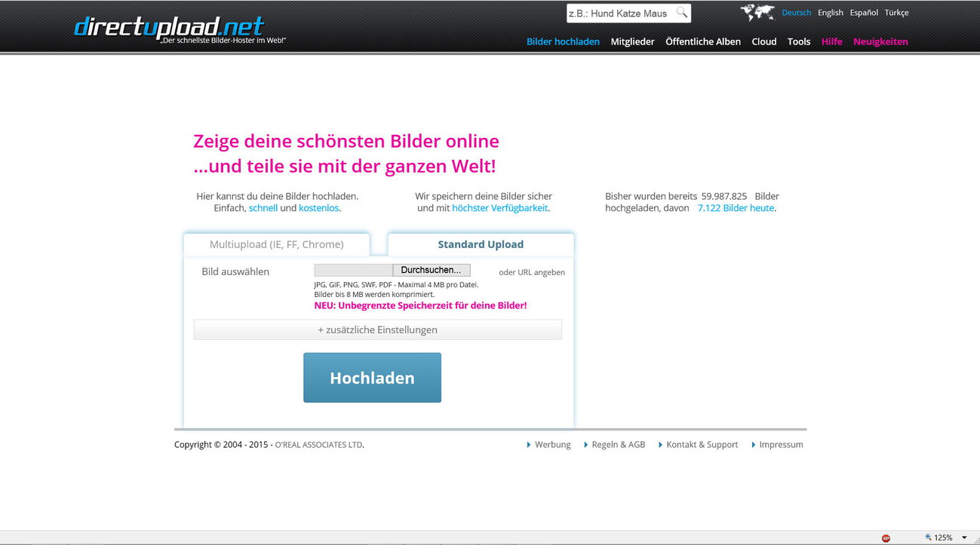This screenshot has width=980, height=545.
Task: Select the Standard Upload tab
Action: click(x=481, y=244)
